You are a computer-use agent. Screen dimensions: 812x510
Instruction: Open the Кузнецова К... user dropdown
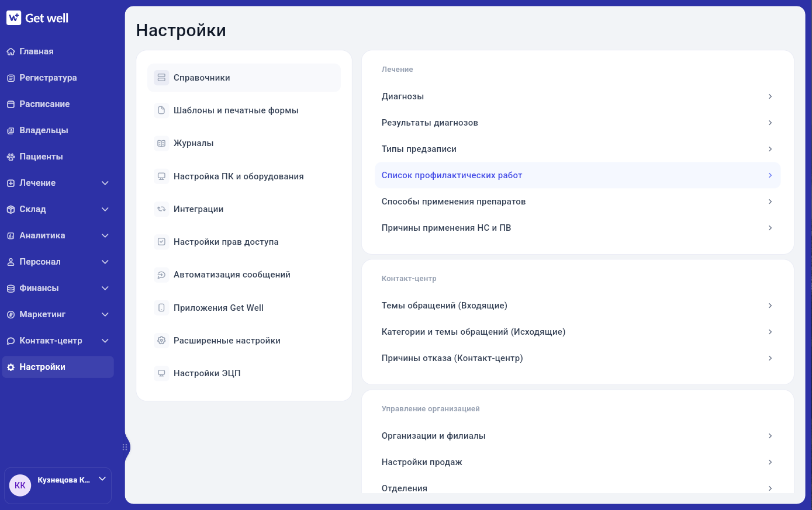[x=102, y=479]
